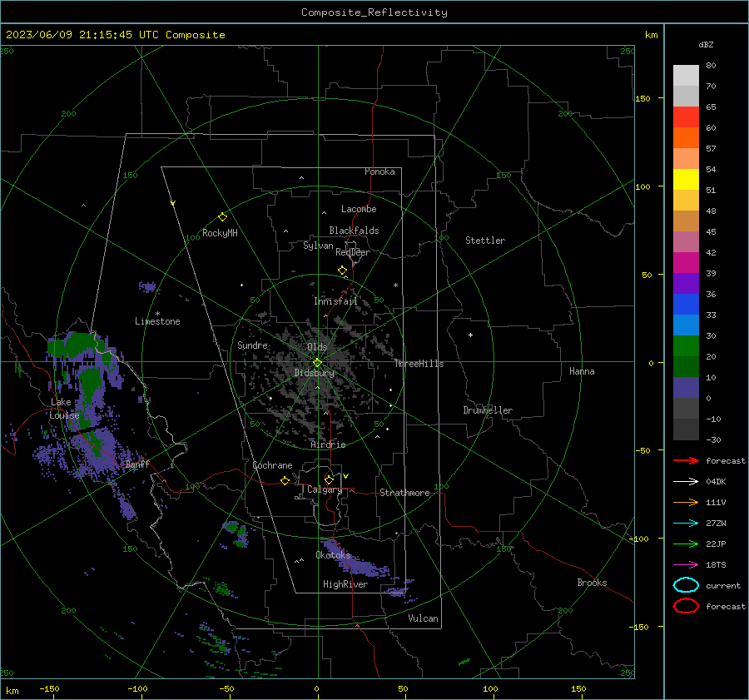Click the Blackfalds town label
The height and width of the screenshot is (700, 749).
pos(354,231)
